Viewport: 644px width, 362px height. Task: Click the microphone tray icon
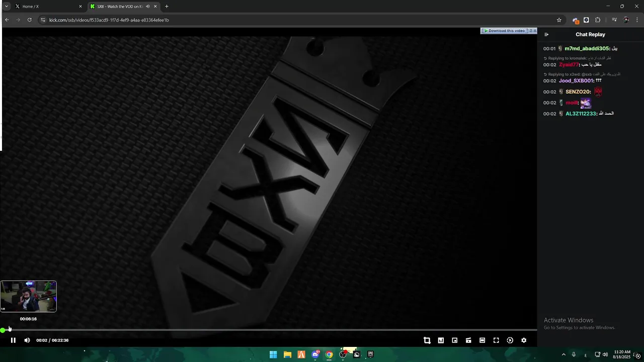(574, 354)
